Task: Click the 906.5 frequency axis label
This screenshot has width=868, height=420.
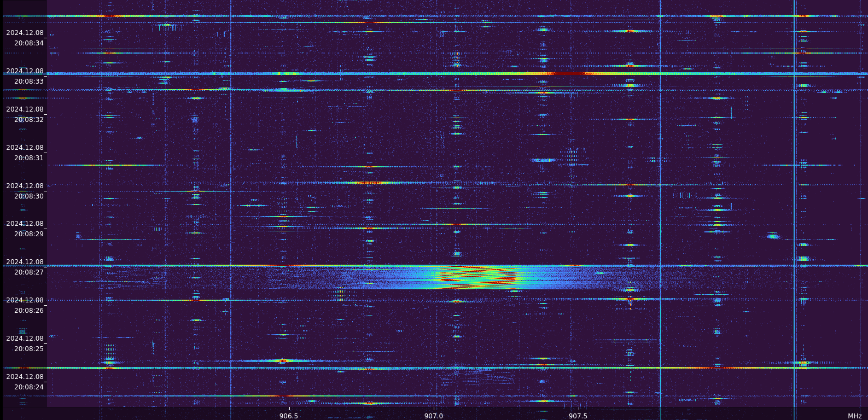Action: click(x=289, y=416)
